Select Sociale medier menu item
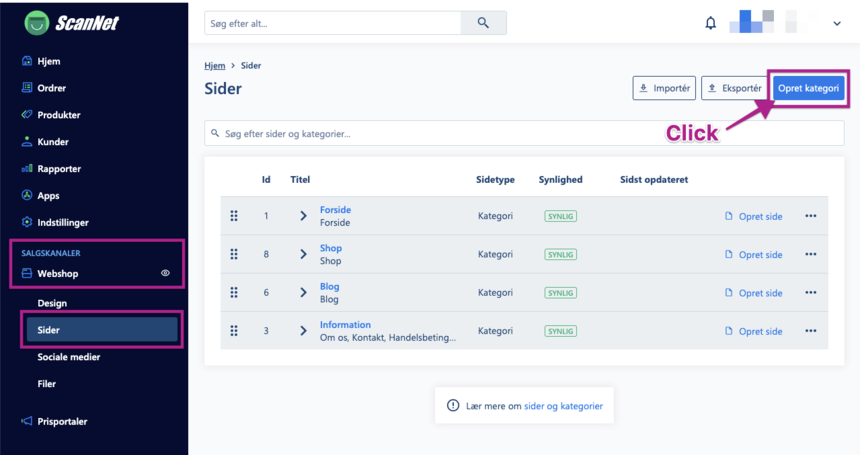860x455 pixels. click(69, 357)
